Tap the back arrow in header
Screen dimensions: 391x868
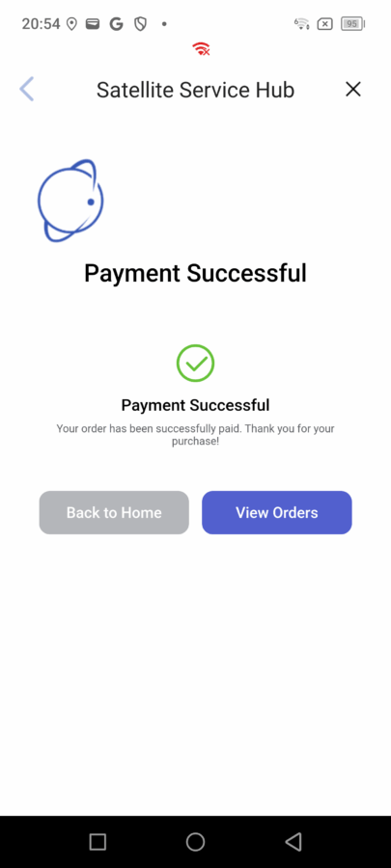click(27, 89)
